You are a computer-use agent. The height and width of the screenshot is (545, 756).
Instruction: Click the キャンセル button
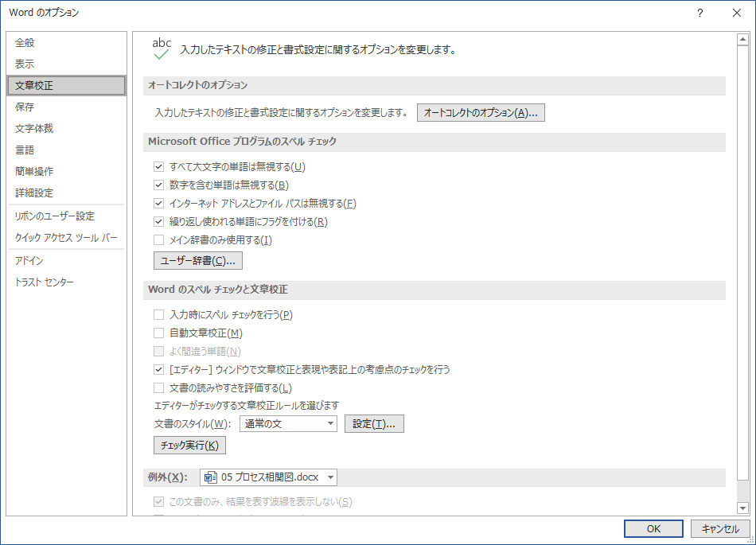click(720, 528)
